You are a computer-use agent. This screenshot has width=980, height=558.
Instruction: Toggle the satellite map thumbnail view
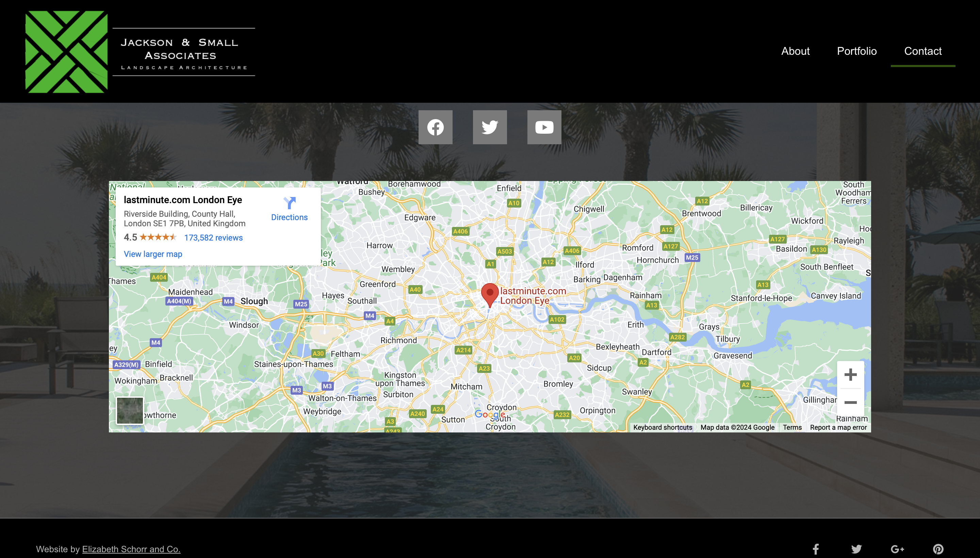coord(129,410)
